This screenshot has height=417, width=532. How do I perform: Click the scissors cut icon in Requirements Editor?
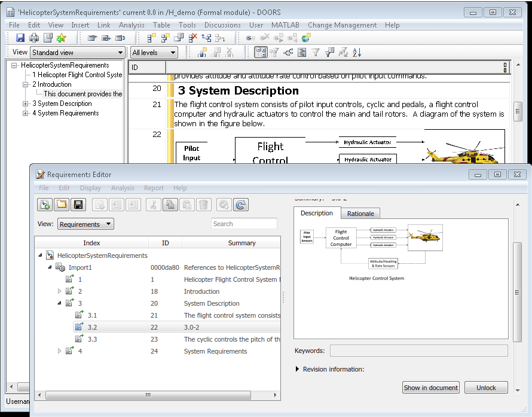[154, 205]
